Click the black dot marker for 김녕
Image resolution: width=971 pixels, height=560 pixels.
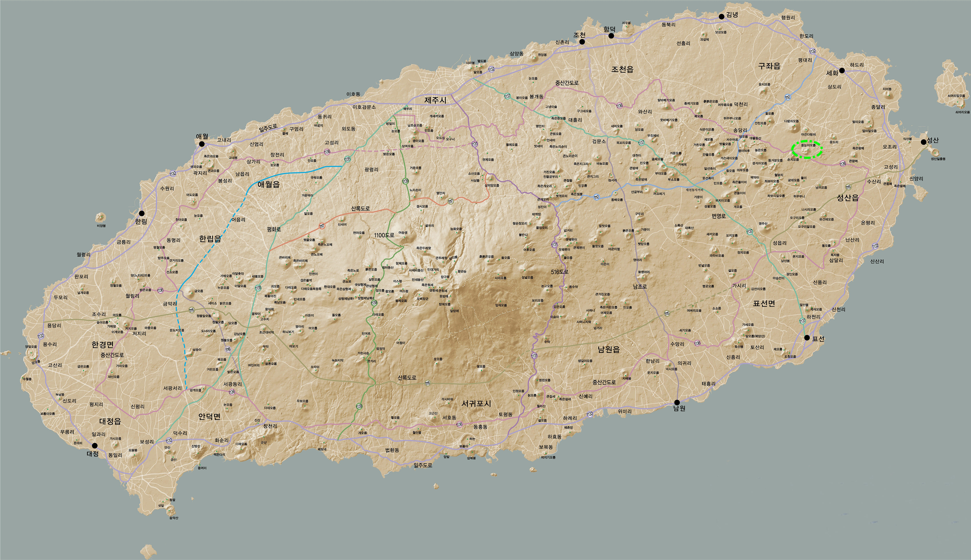pos(722,17)
